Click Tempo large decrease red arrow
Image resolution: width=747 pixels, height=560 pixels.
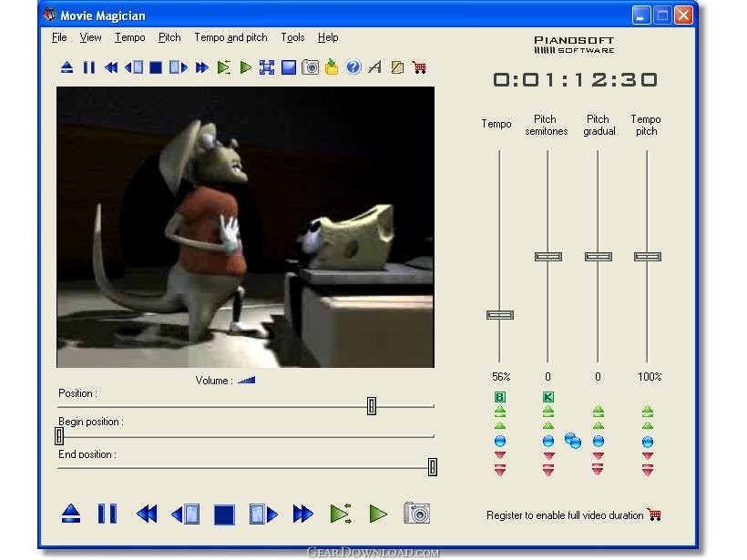500,470
